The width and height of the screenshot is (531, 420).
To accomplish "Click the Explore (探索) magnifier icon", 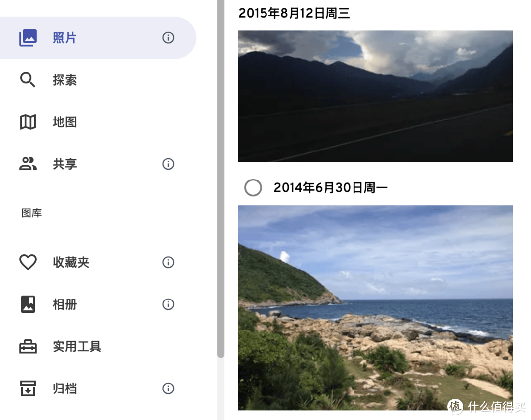I will pos(28,80).
